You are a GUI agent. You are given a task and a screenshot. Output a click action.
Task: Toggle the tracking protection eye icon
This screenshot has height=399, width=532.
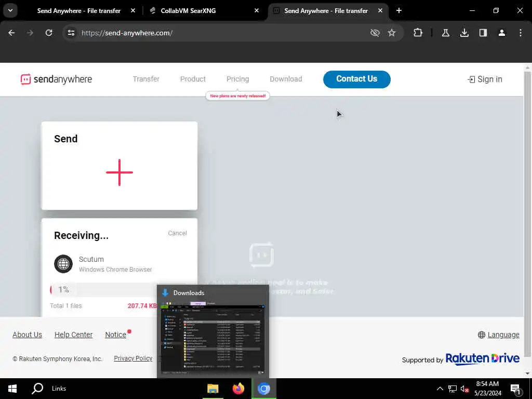(x=375, y=33)
